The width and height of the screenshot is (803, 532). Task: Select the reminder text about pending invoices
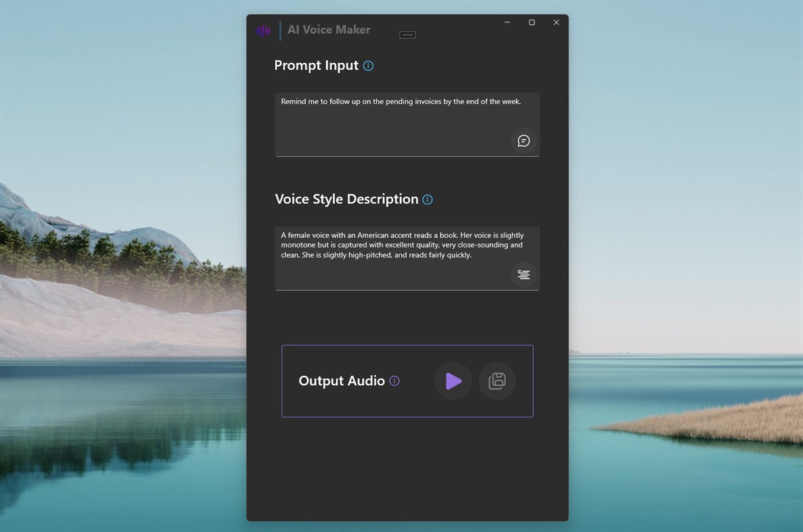coord(402,101)
